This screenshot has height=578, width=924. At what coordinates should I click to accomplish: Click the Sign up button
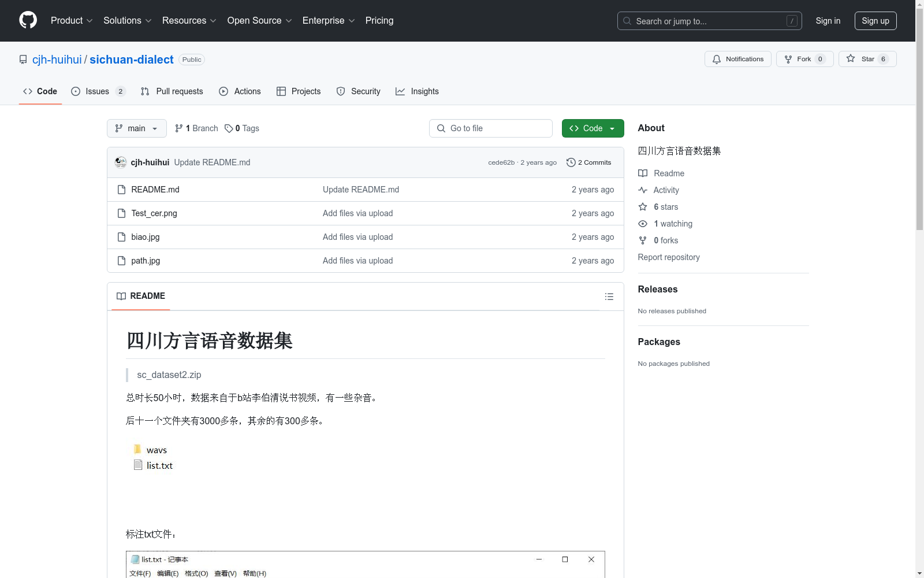pos(875,21)
